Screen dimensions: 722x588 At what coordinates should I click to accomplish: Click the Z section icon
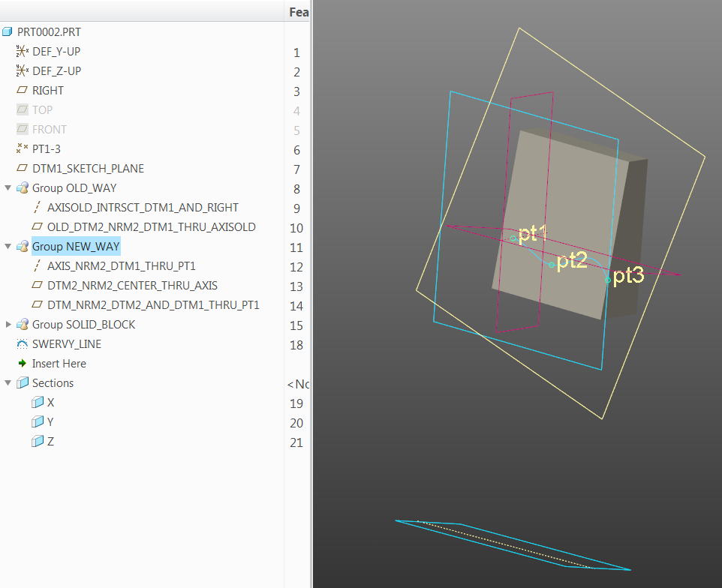(38, 441)
